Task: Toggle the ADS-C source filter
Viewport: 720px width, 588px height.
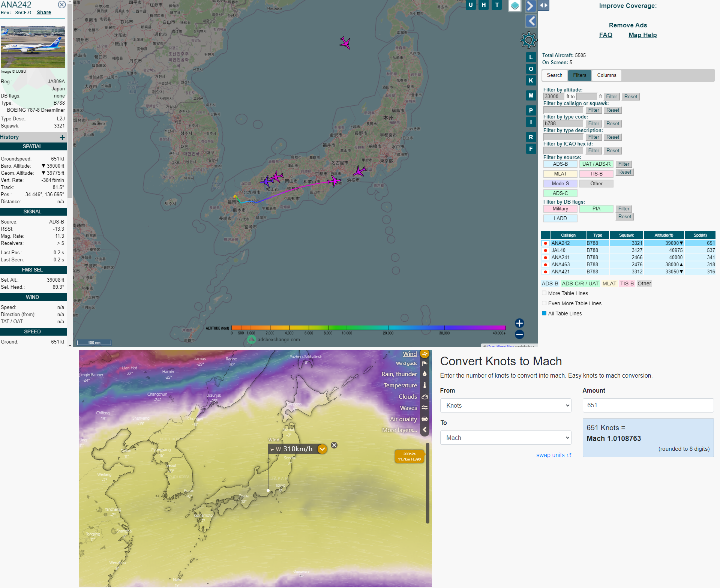Action: (x=560, y=193)
